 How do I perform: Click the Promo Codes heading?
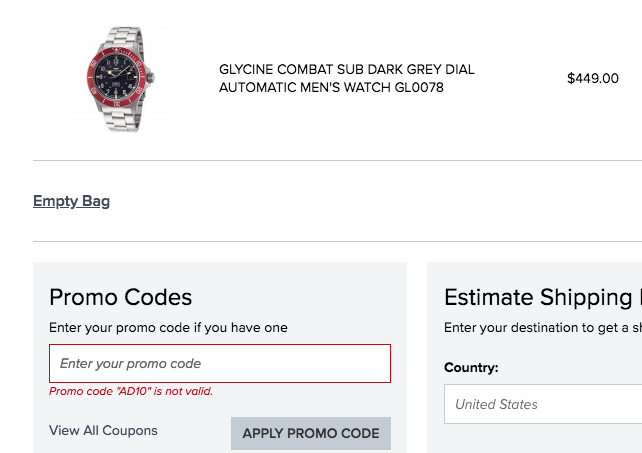click(120, 297)
